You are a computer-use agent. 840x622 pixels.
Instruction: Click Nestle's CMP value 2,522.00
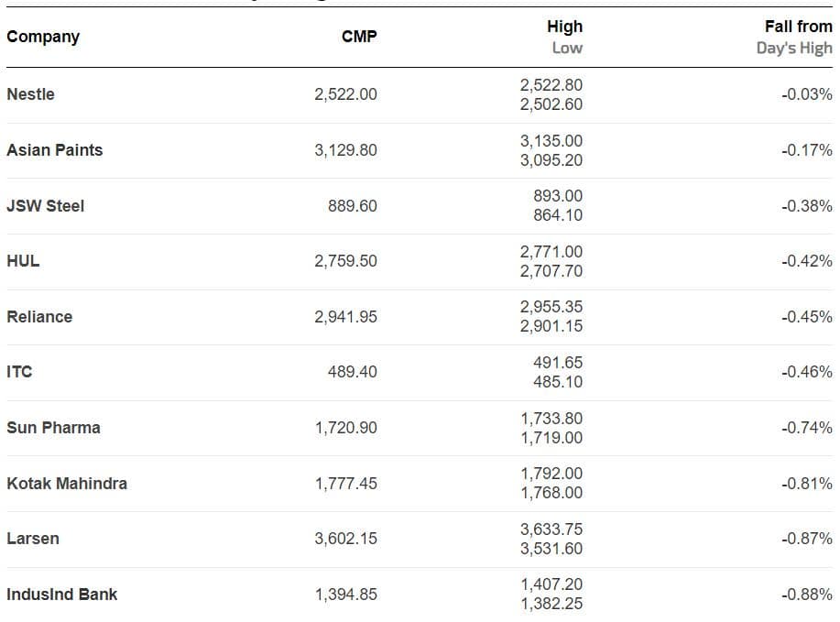click(x=345, y=94)
